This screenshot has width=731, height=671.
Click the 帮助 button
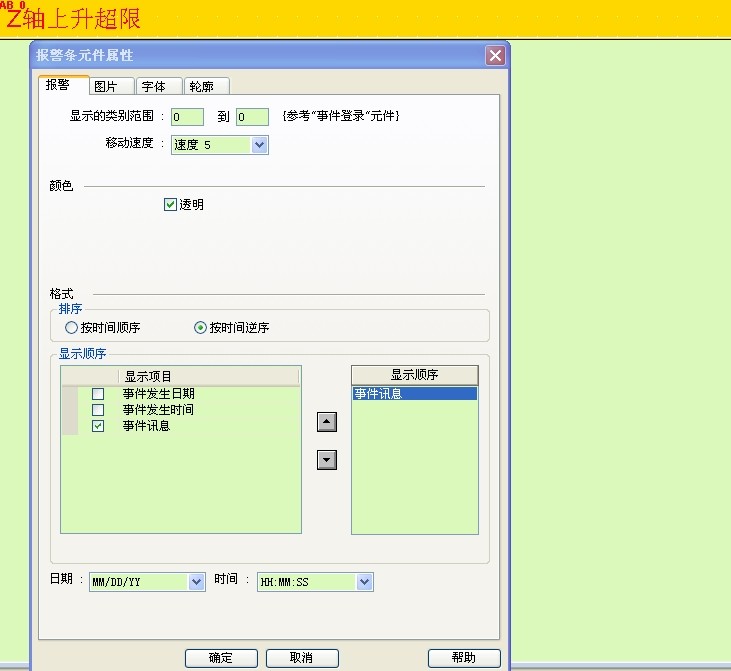[464, 658]
